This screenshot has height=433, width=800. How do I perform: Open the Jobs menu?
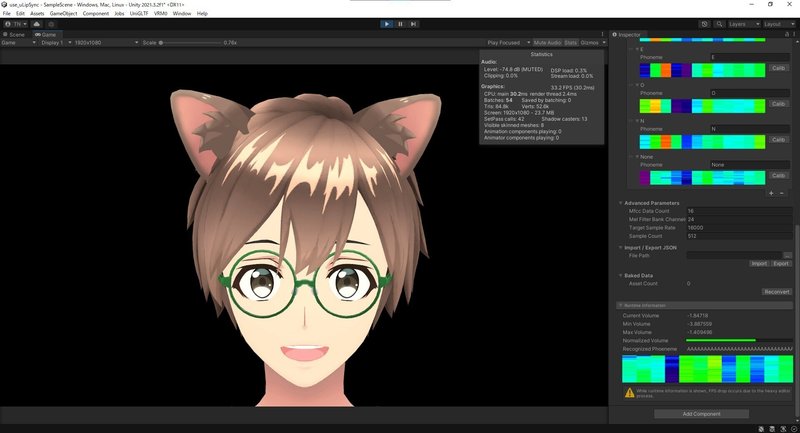(119, 14)
